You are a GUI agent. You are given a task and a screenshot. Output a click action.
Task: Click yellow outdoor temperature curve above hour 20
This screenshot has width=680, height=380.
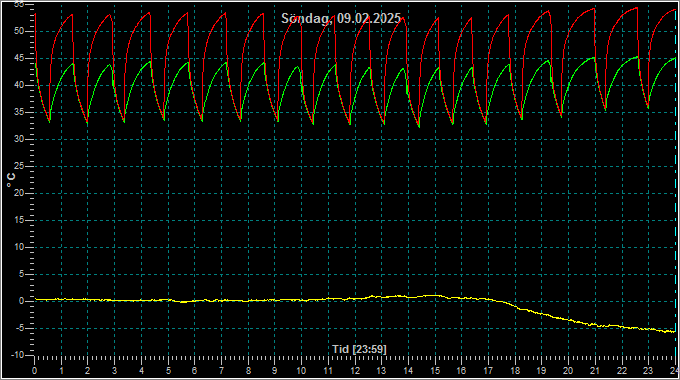(568, 320)
